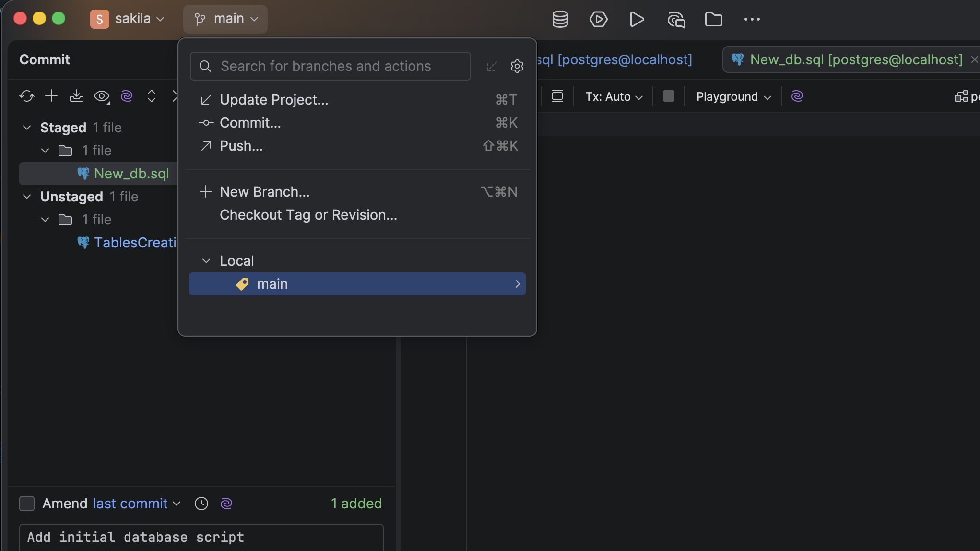Select the main local branch row
980x551 pixels.
click(357, 284)
